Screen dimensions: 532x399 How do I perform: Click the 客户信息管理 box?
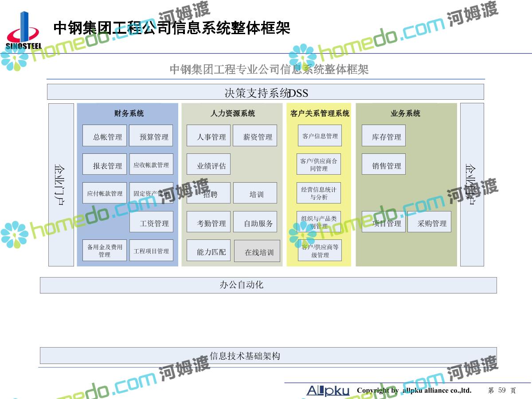click(x=320, y=136)
